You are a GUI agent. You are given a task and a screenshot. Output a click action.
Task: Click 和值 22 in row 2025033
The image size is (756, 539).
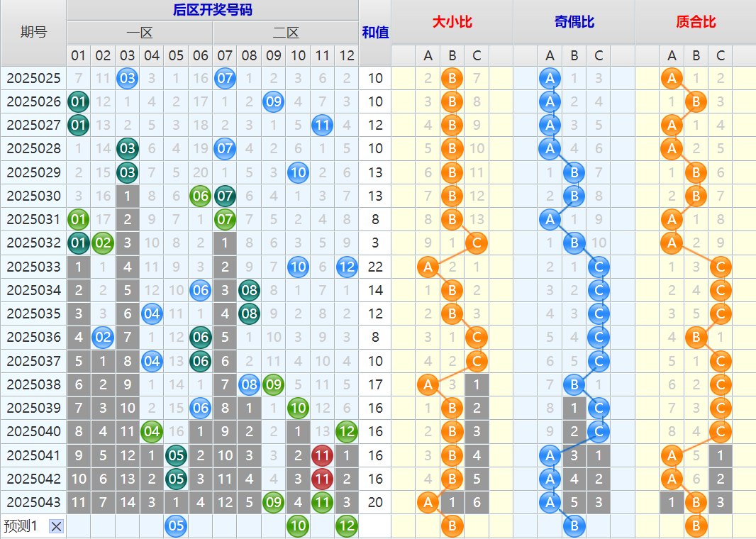(x=375, y=267)
